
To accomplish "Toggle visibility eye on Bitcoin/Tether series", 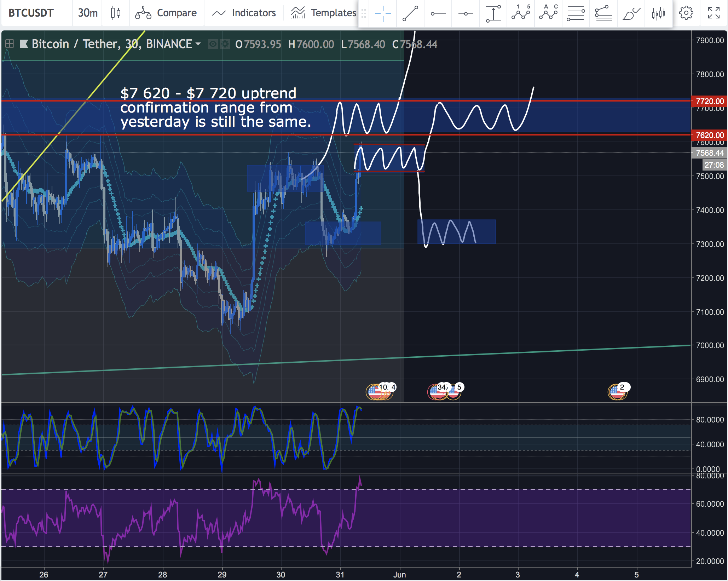I will (213, 44).
